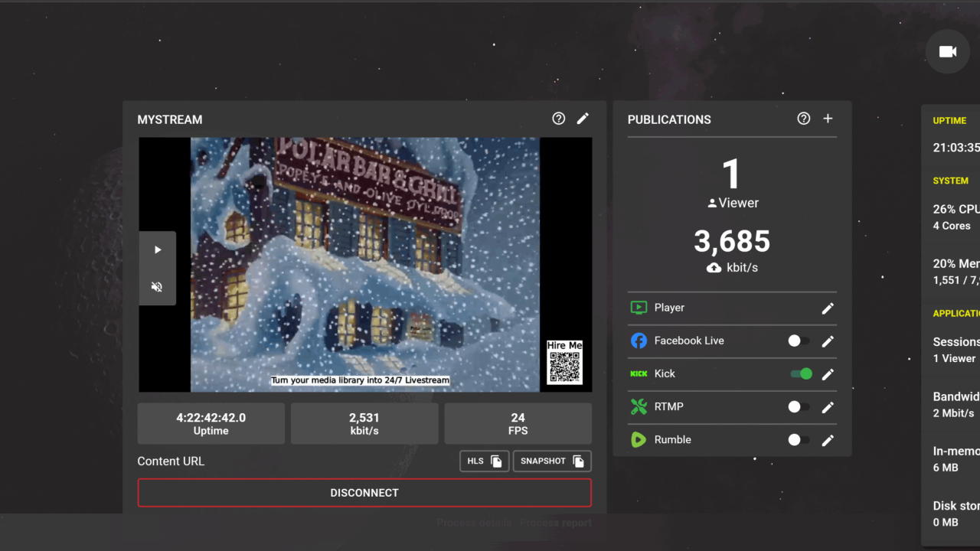Click the 6 MB in-memory value
980x551 pixels.
[x=946, y=468]
